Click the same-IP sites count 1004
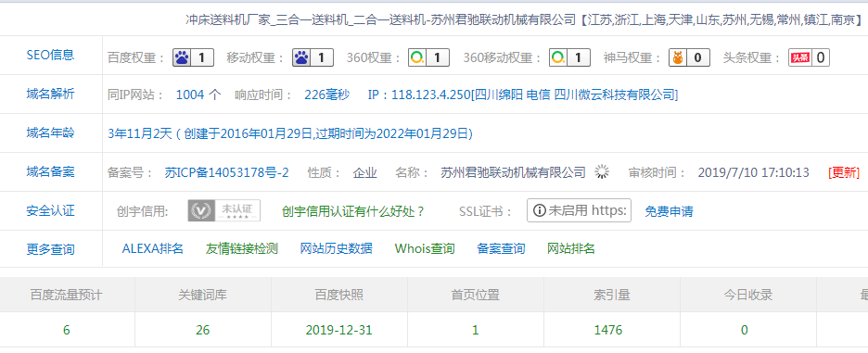The height and width of the screenshot is (353, 868). click(190, 95)
